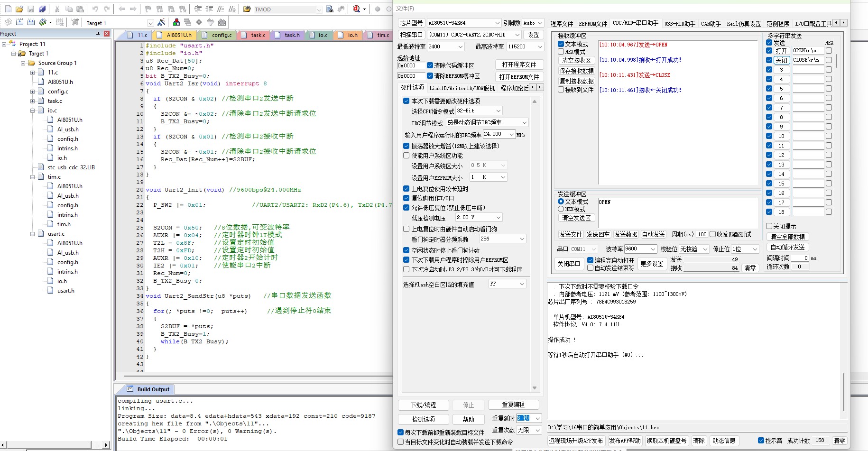Screen dimensions: 868x451
Task: Enable 使能用户系统区功能 checkbox
Action: tap(406, 156)
